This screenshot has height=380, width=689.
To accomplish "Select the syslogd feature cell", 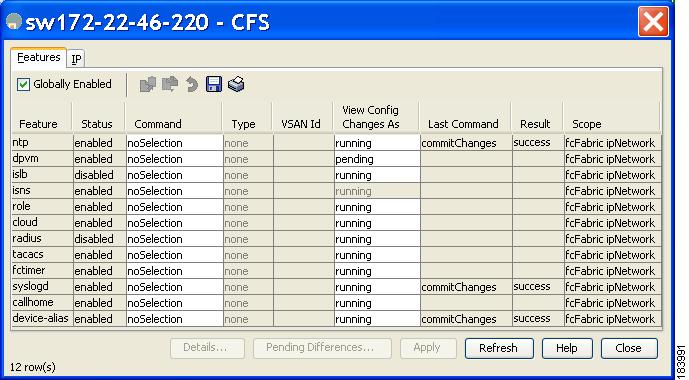I will click(42, 287).
